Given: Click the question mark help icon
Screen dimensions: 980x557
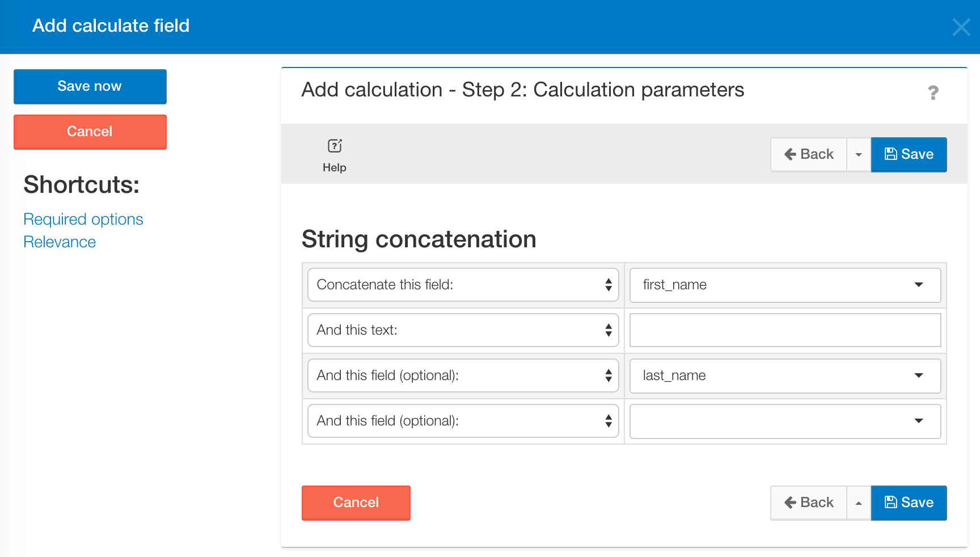Looking at the screenshot, I should [933, 92].
